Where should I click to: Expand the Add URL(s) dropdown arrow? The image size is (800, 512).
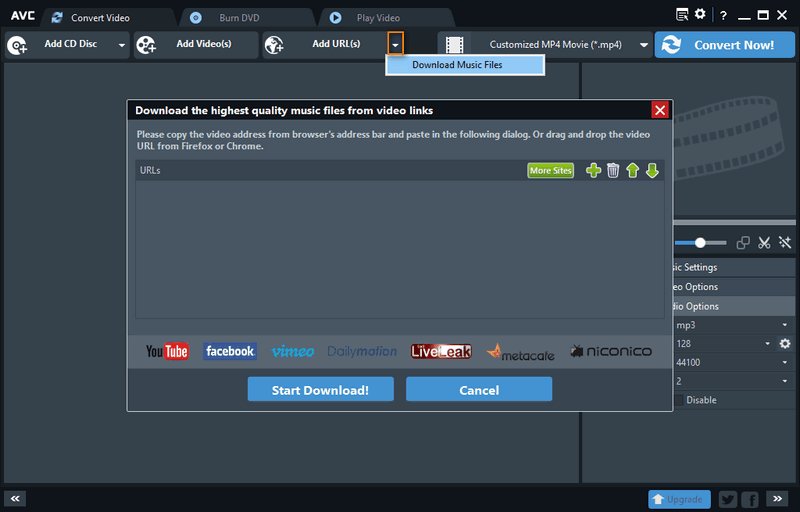[x=395, y=43]
